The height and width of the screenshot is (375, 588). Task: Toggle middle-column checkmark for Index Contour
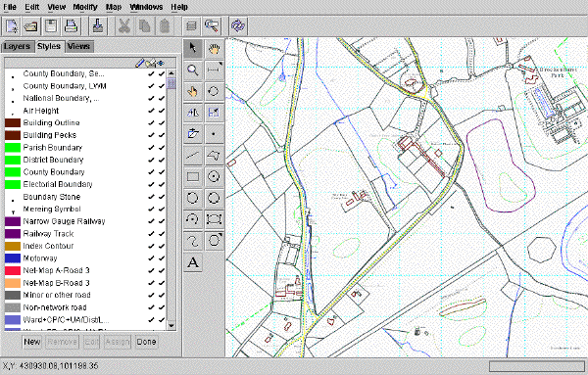151,246
